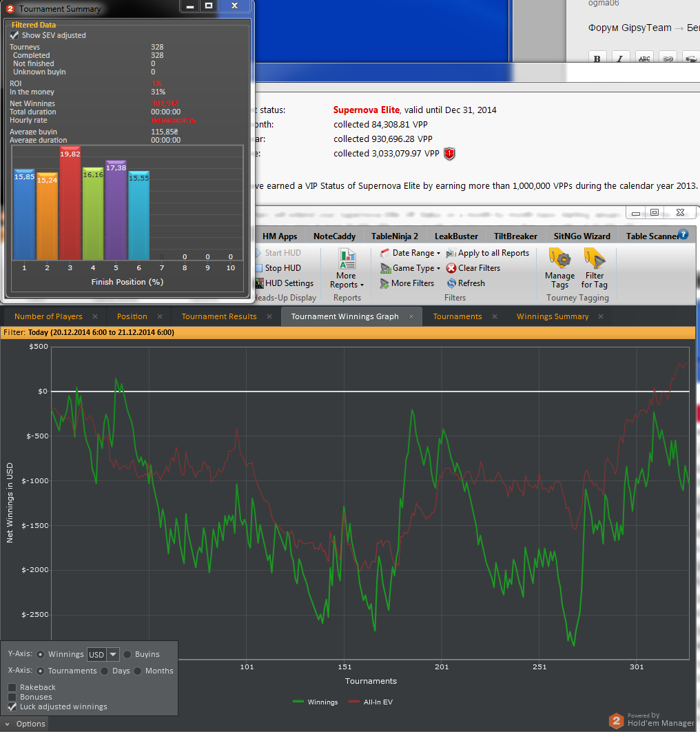Switch to the Tournament Results tab

219,316
